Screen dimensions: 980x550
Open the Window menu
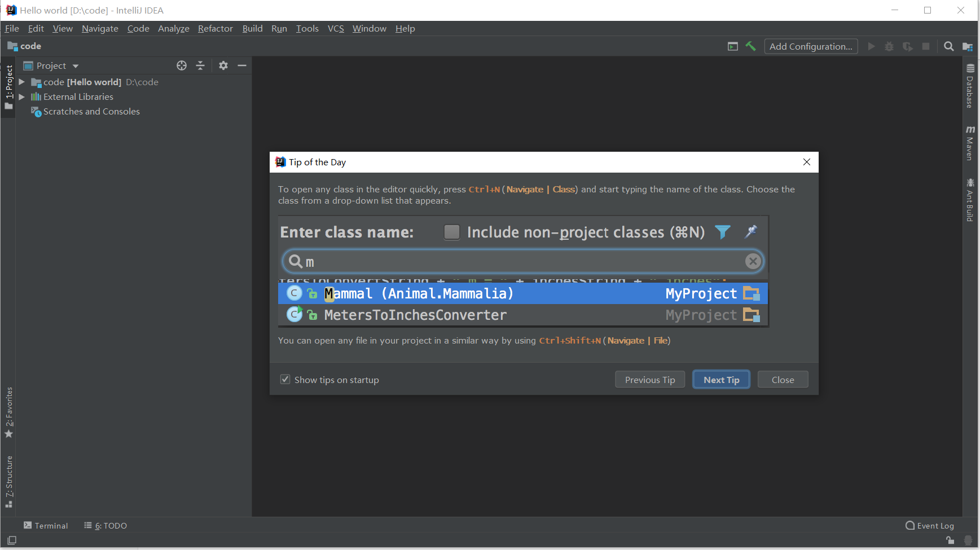coord(370,28)
